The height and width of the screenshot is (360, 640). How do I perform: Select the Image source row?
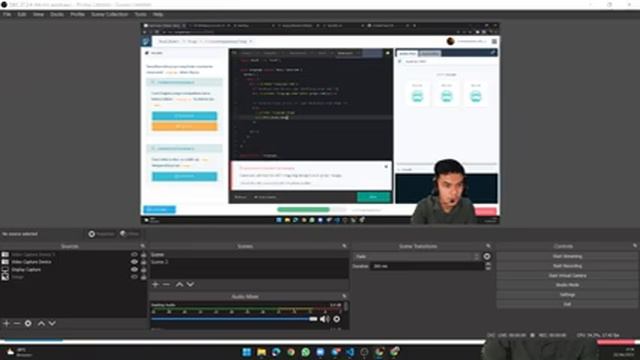click(65, 277)
